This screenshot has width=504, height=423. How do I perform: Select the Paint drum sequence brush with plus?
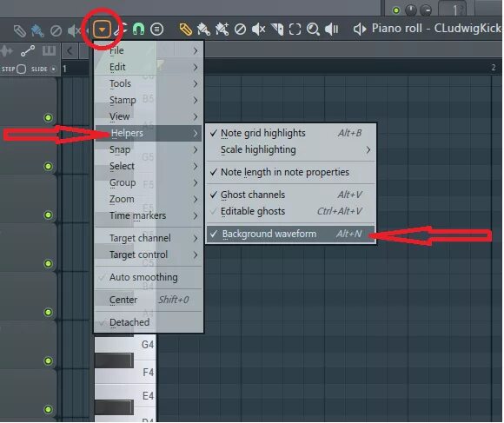point(222,30)
